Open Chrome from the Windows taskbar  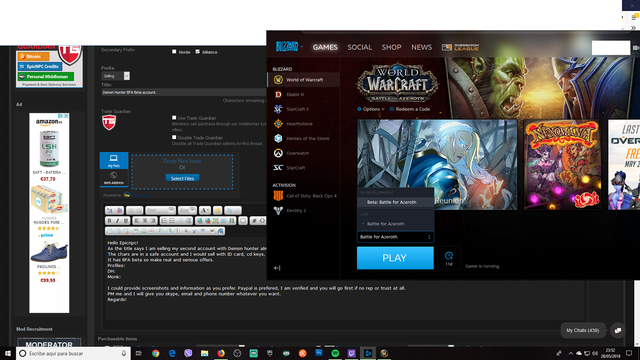156,353
